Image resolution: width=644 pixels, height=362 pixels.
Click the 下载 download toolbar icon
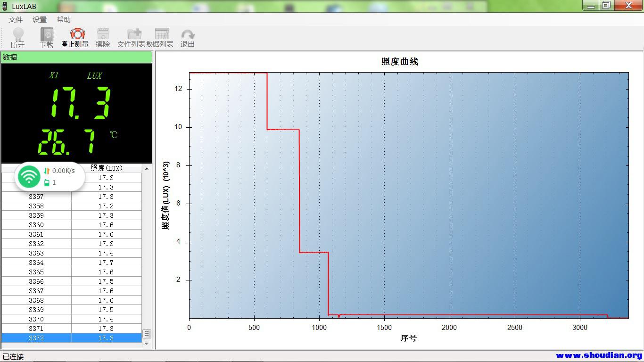pyautogui.click(x=46, y=38)
